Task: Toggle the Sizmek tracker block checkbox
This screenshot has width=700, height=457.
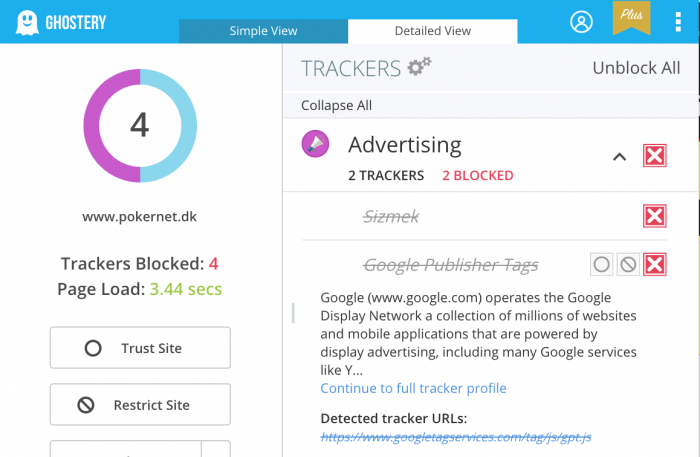Action: [x=654, y=216]
